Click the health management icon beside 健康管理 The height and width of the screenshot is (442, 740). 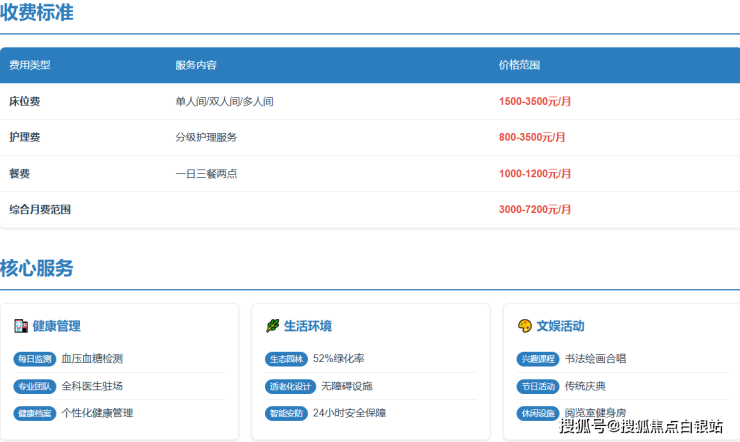[20, 326]
